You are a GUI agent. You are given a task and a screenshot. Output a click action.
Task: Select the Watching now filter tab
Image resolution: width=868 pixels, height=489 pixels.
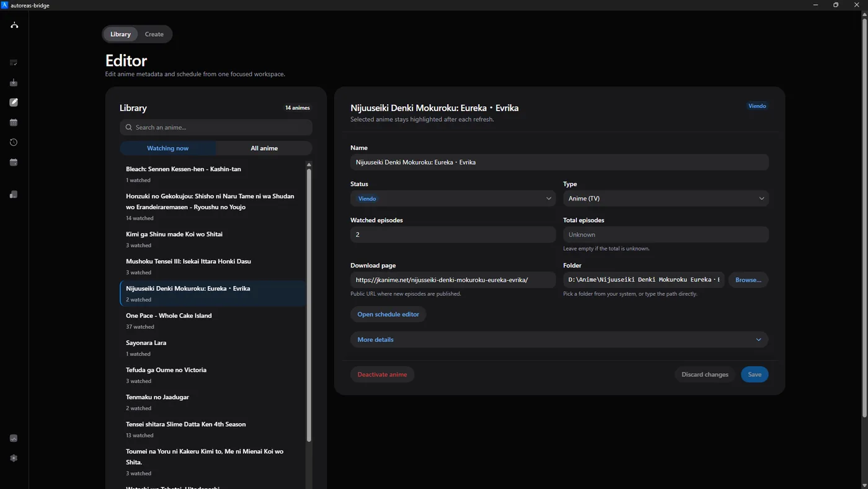tap(167, 148)
